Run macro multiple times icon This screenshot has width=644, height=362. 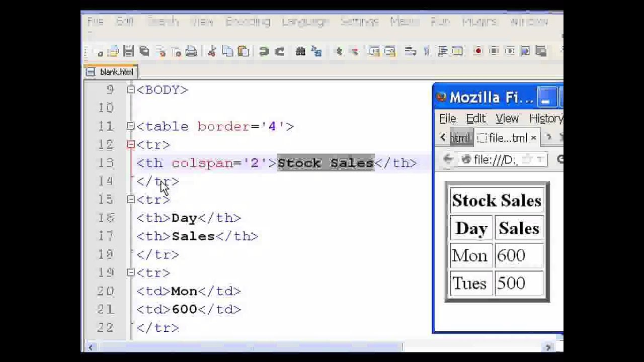point(525,51)
